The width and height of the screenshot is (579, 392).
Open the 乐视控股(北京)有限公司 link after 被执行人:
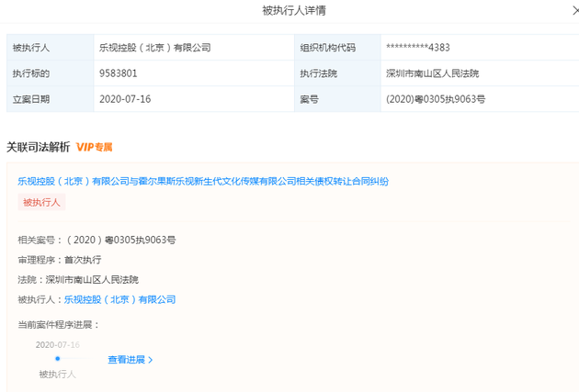click(119, 299)
